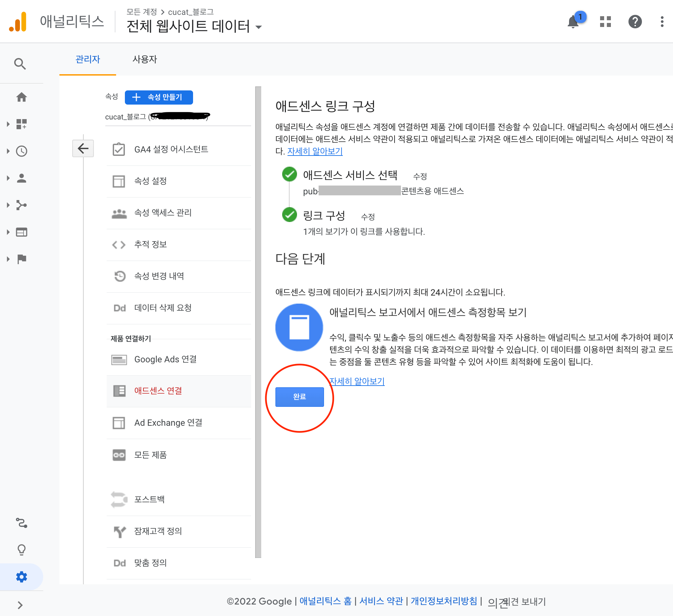
Task: Click the 속성 액세스 관리 people icon
Action: click(x=119, y=213)
